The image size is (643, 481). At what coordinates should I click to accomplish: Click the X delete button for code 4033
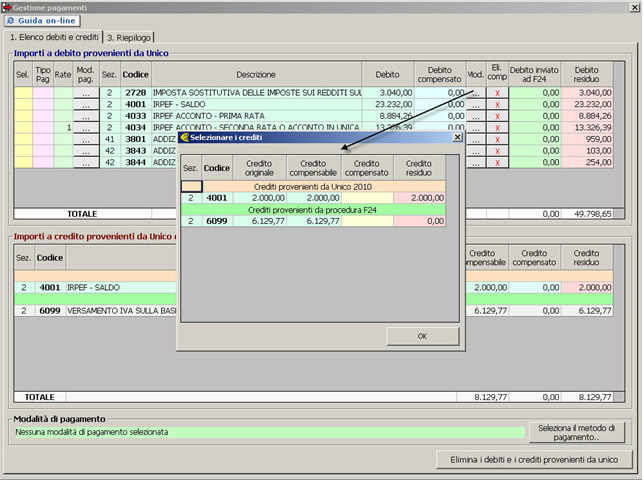pyautogui.click(x=497, y=116)
